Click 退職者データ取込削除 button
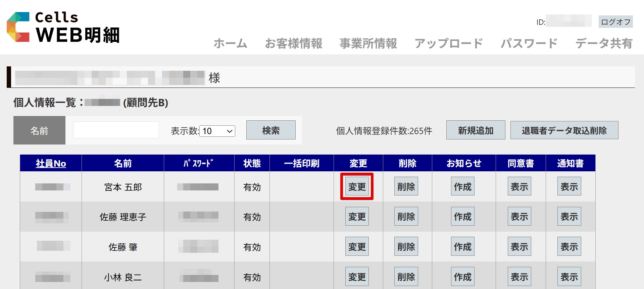 click(564, 130)
